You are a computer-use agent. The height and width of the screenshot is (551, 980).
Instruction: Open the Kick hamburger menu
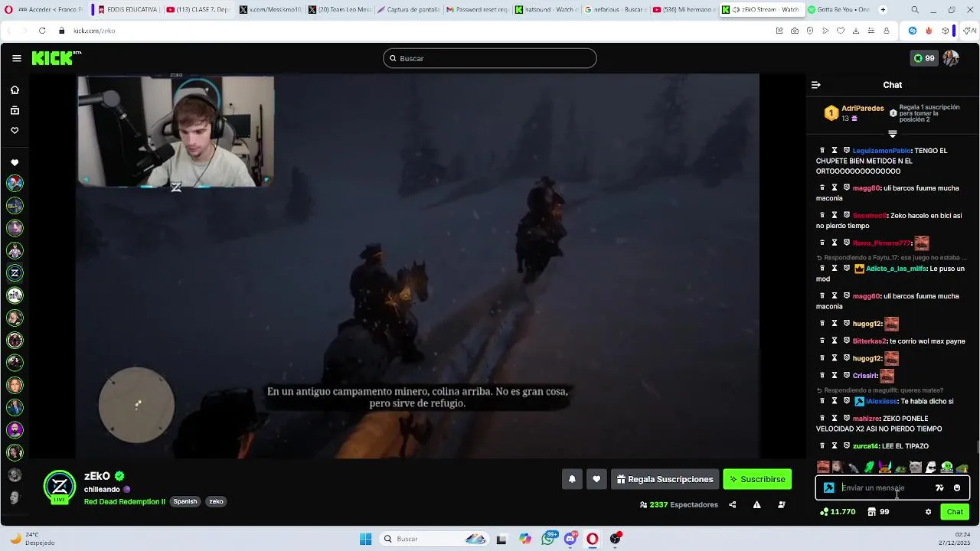pyautogui.click(x=16, y=58)
